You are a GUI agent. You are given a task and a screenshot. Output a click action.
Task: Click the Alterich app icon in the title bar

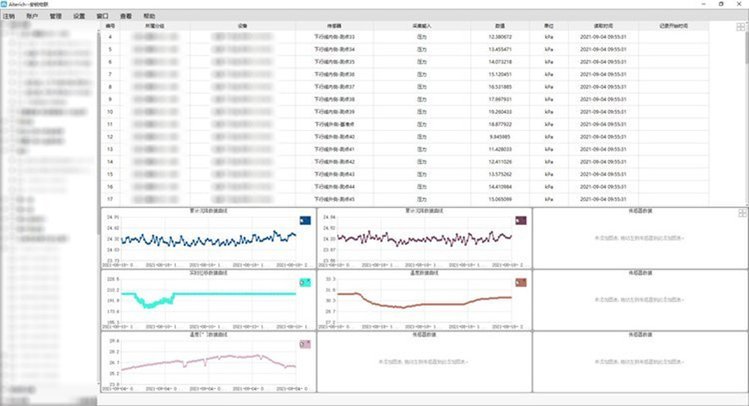[6, 5]
